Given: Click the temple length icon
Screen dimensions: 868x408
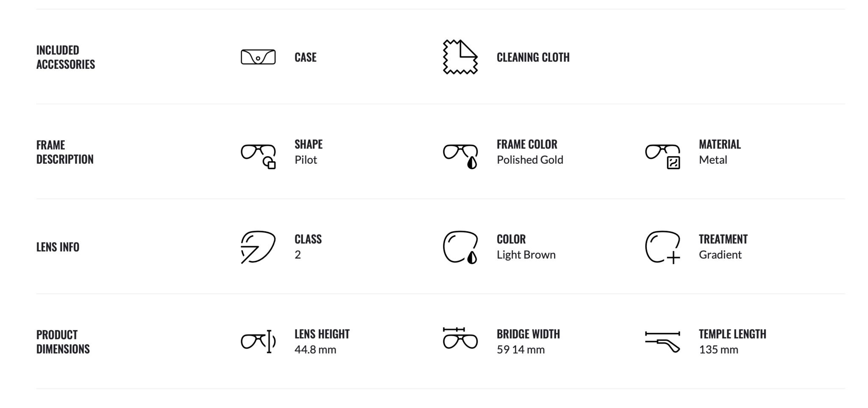Looking at the screenshot, I should (663, 342).
